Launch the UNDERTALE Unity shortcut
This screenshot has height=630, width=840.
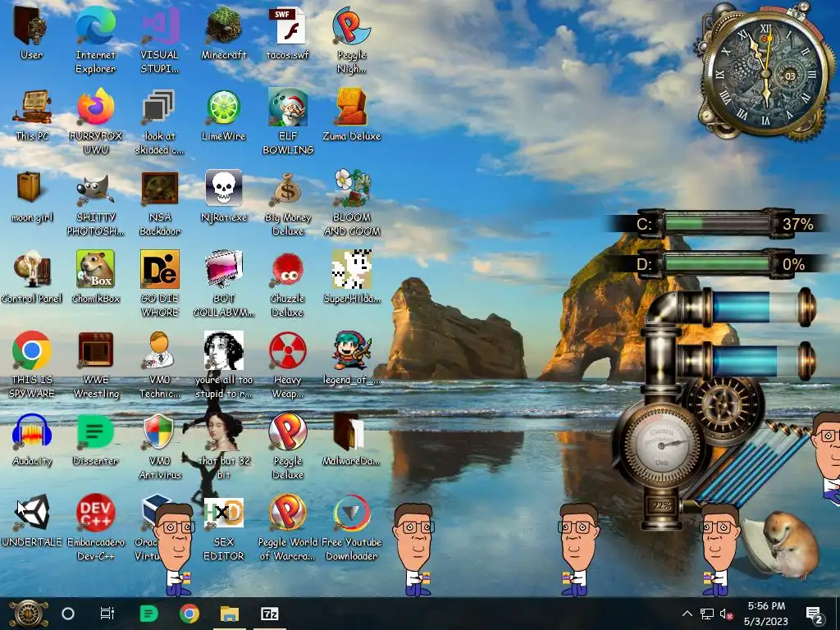[x=31, y=519]
